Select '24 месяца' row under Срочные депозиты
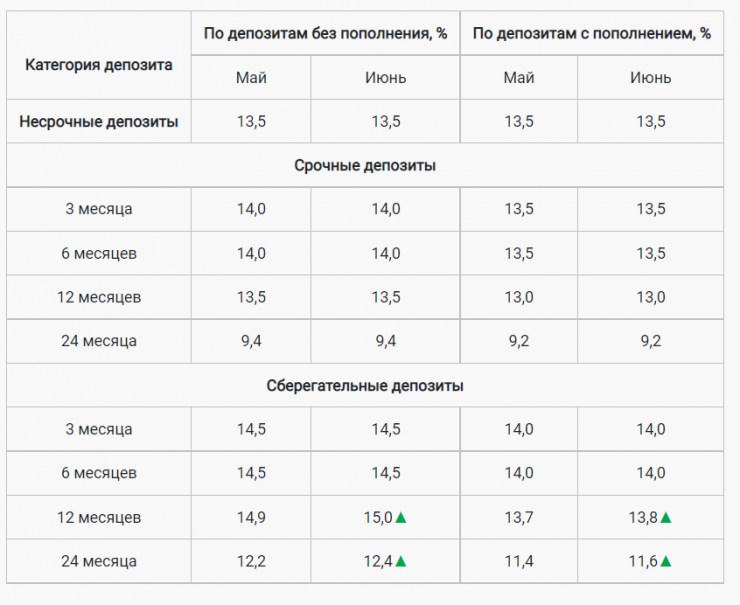 click(x=99, y=341)
